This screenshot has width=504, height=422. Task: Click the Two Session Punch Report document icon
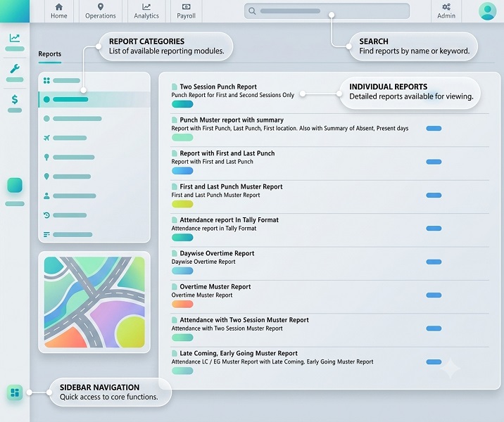175,87
